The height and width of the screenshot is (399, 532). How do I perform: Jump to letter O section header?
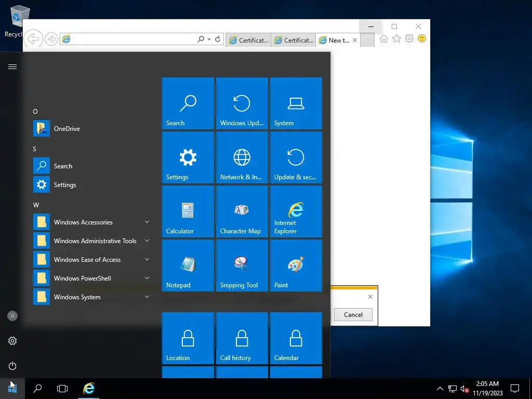35,112
